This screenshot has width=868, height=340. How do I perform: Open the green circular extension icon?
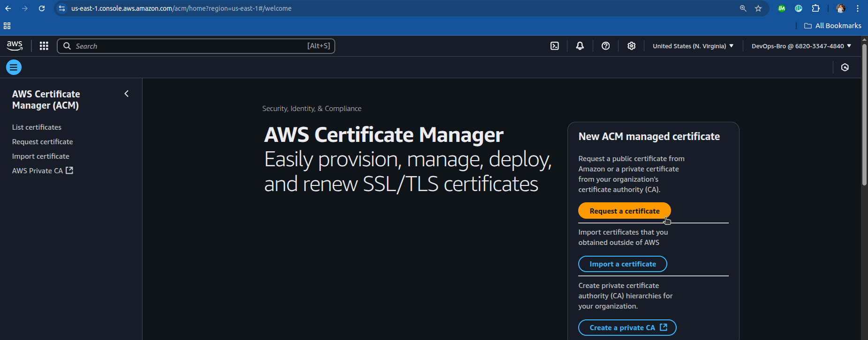(799, 8)
